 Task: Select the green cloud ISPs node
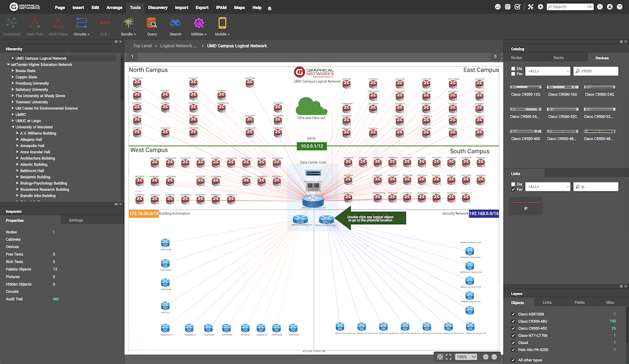(x=311, y=107)
